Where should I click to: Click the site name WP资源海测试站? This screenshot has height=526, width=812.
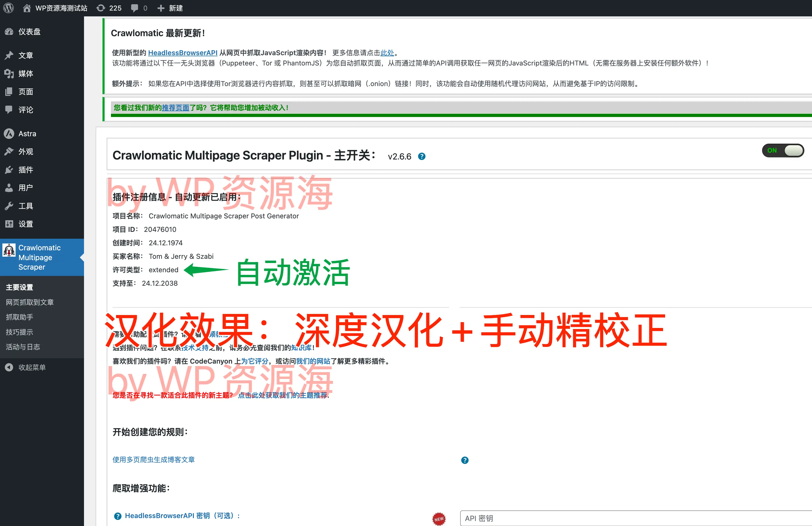click(61, 8)
